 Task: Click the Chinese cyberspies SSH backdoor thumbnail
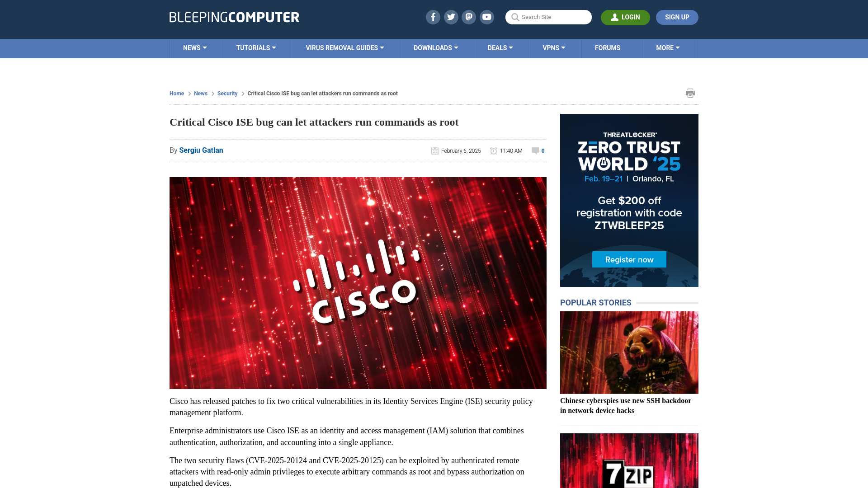click(x=629, y=352)
